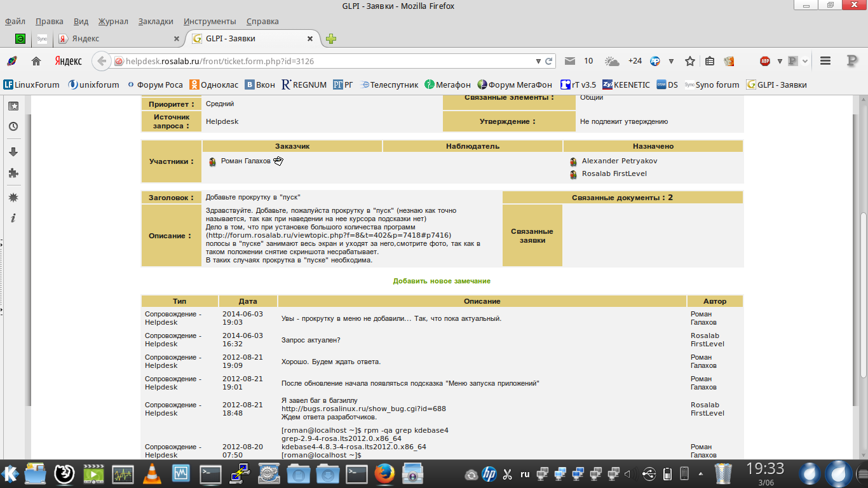Click the Alexander Petryakov name

point(620,161)
